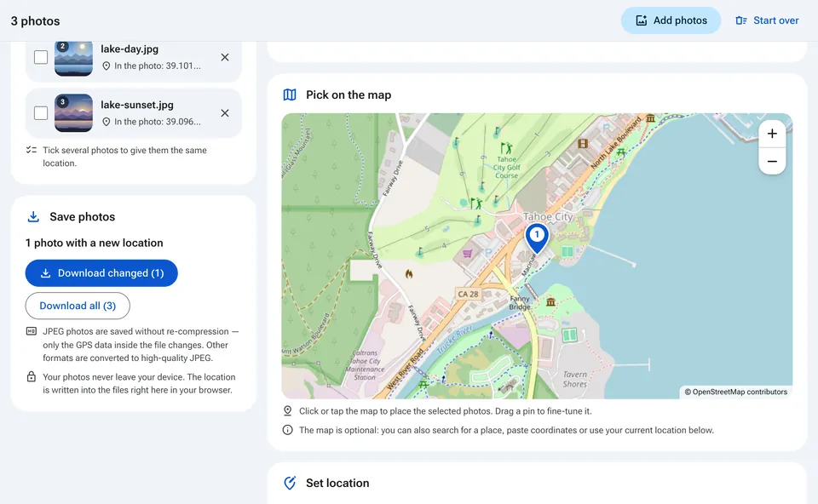Click the CA 28 road label on map
The width and height of the screenshot is (818, 504).
coord(468,294)
